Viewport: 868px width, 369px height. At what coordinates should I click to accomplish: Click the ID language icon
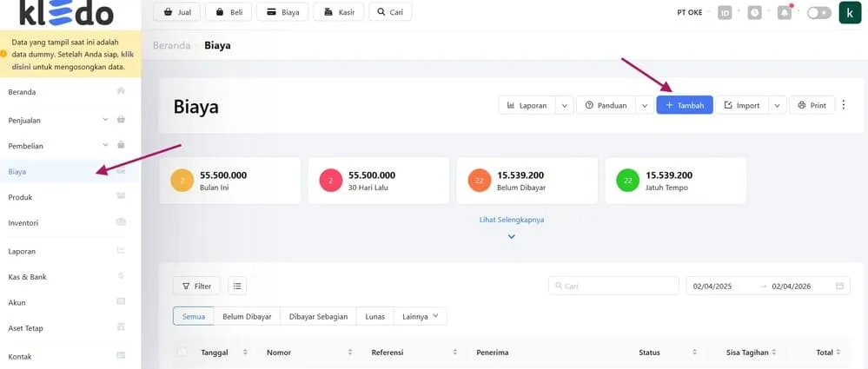[725, 13]
